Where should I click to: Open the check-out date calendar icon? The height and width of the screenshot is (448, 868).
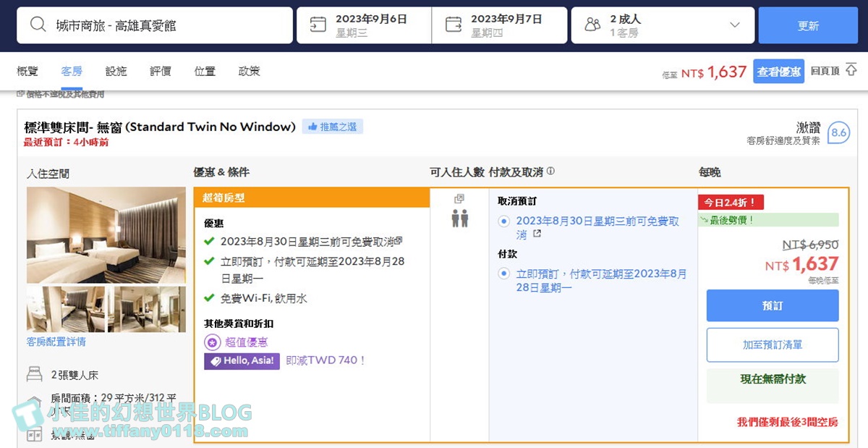(x=454, y=25)
